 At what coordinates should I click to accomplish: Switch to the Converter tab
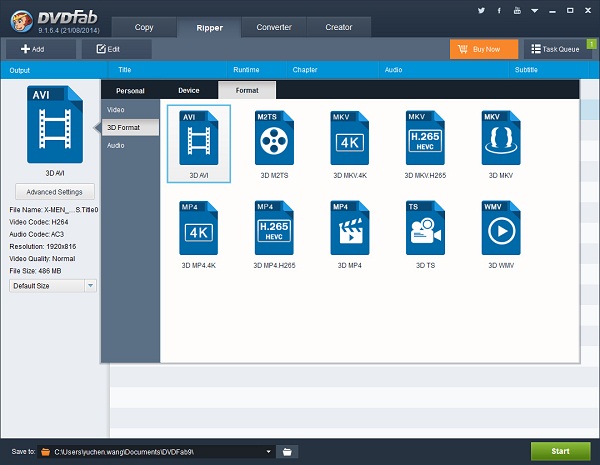tap(274, 27)
